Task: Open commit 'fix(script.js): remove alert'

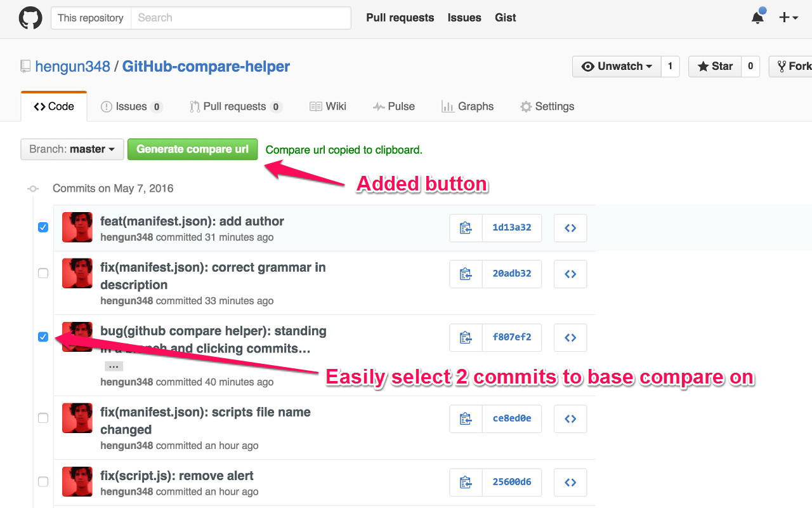Action: [x=177, y=476]
